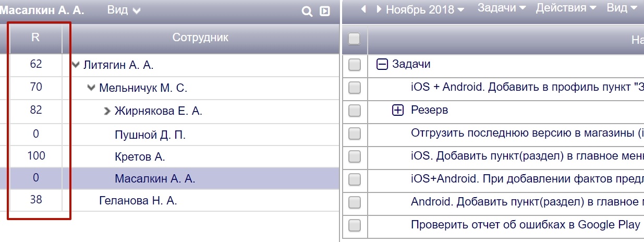The image size is (644, 242).
Task: Open the left panel Вид dropdown
Action: (124, 10)
